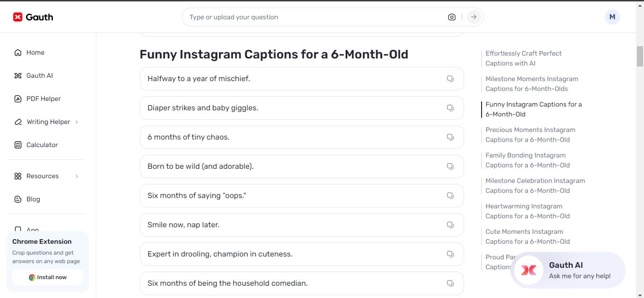Copy the caption 'Halfway to a year of mischief'
Screen dimensions: 644x298
pos(450,79)
